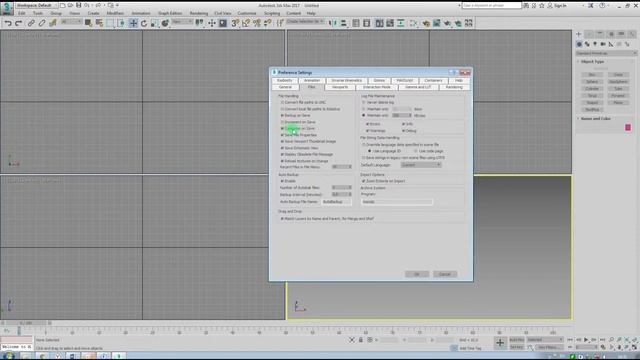Select the Geometry category icon
This screenshot has height=360, width=640.
[x=579, y=44]
